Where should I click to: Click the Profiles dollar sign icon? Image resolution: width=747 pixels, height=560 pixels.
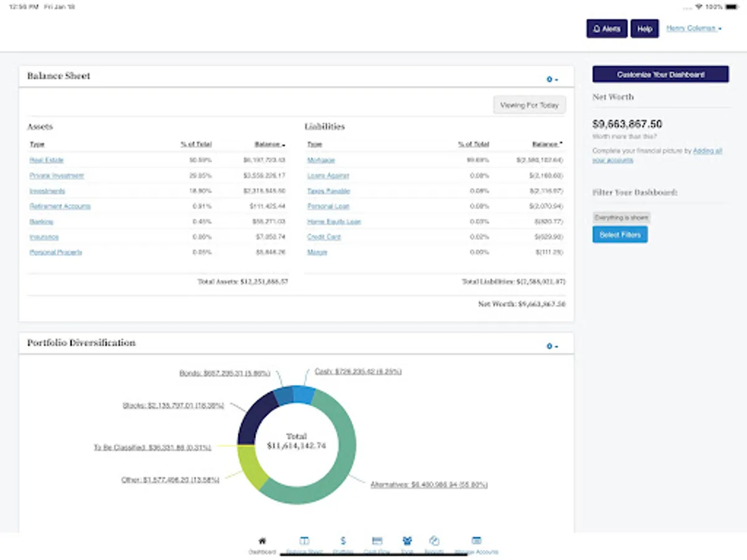point(342,540)
